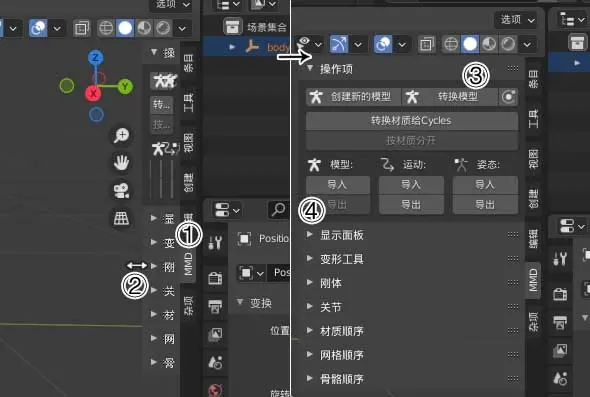The height and width of the screenshot is (397, 590).
Task: Collapse the 操作项 panel
Action: click(x=310, y=68)
